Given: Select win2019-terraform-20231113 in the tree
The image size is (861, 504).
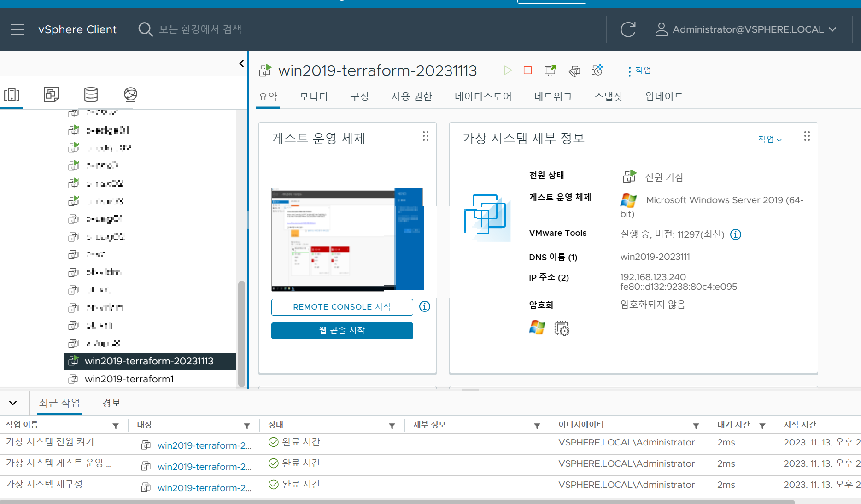Looking at the screenshot, I should tap(150, 361).
